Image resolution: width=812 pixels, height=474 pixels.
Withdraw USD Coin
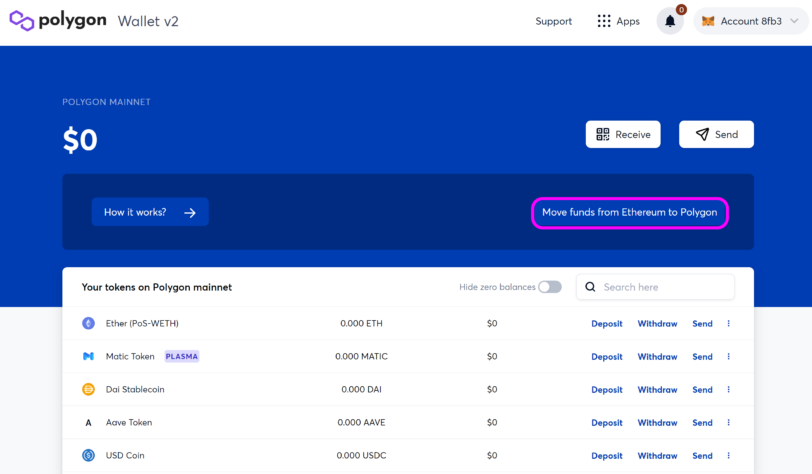[657, 456]
